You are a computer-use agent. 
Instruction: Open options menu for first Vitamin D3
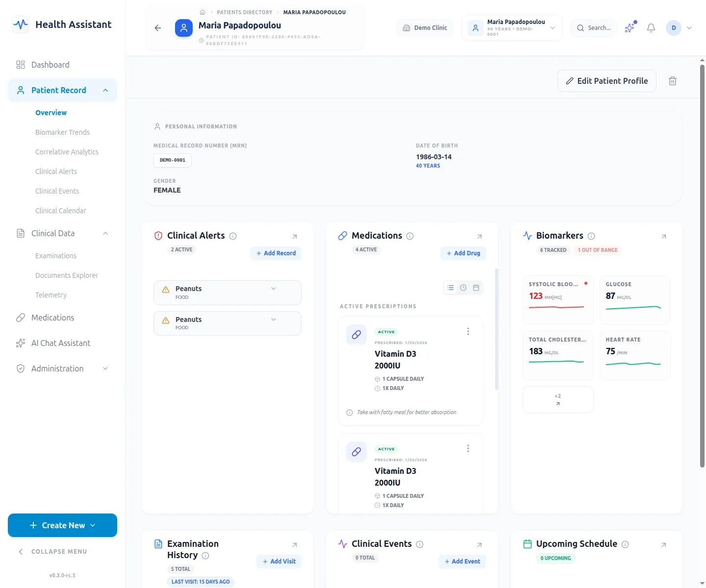pos(468,331)
